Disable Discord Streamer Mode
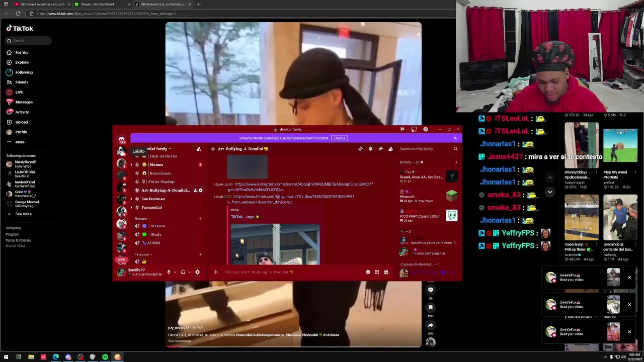644x362 pixels. coord(340,138)
